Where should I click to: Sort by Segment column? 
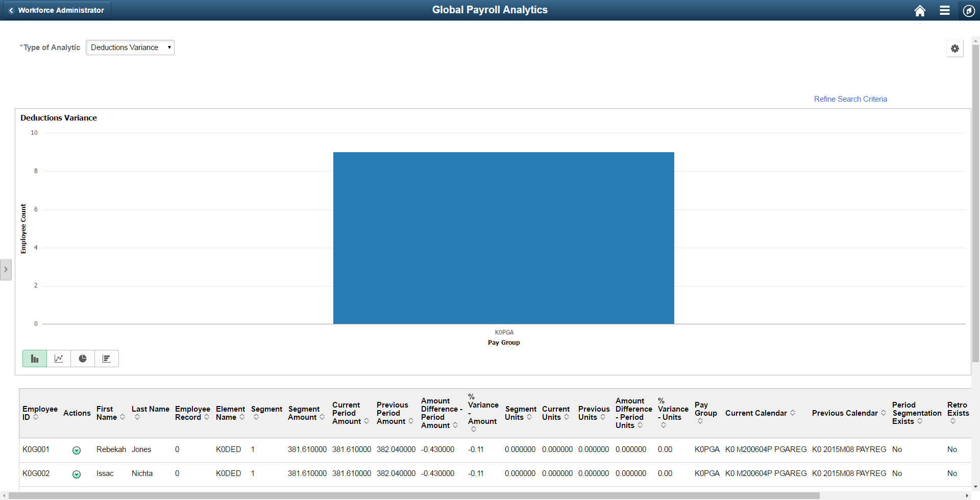tap(266, 413)
